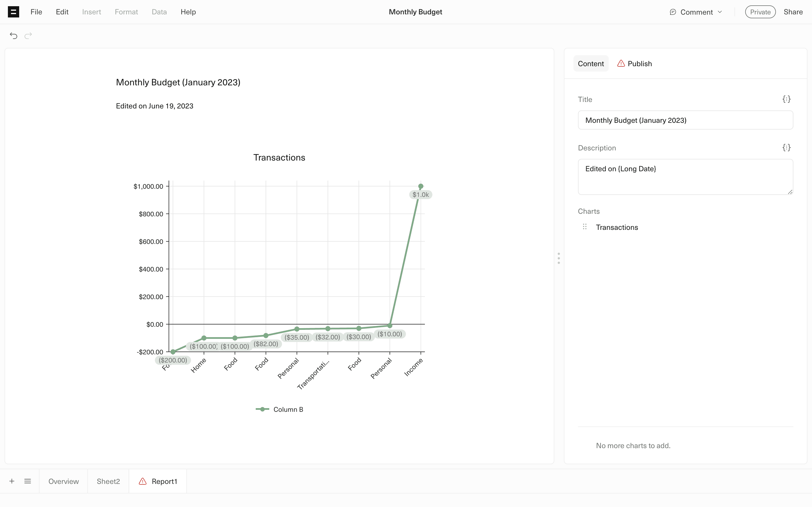Grab the Transactions chart drag handle
The image size is (812, 507).
pos(584,227)
